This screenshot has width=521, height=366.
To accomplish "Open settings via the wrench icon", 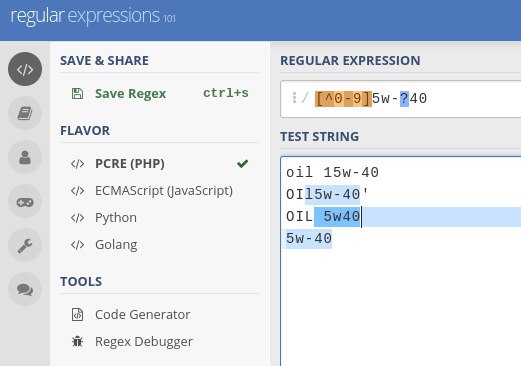I will 25,245.
